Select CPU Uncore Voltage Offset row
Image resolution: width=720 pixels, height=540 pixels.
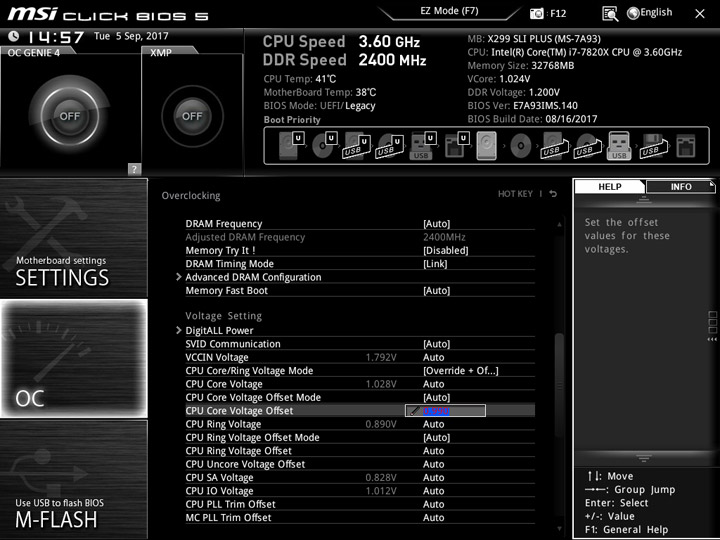tap(360, 464)
